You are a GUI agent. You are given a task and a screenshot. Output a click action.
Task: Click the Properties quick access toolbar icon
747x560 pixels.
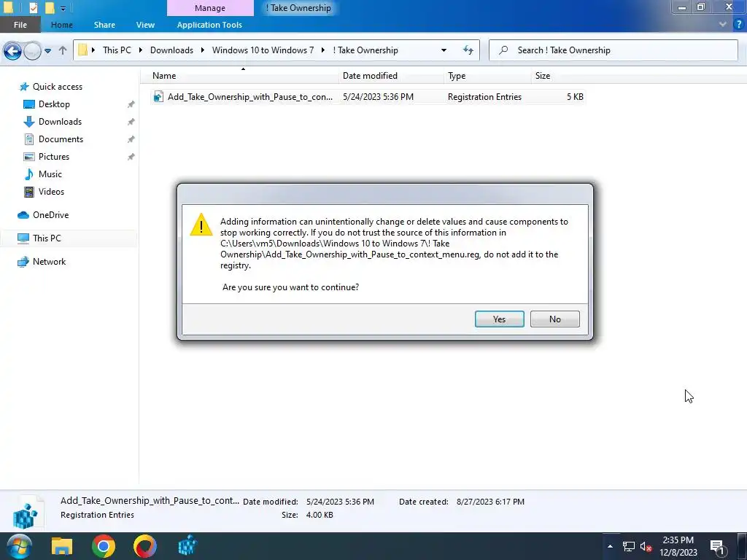(33, 7)
